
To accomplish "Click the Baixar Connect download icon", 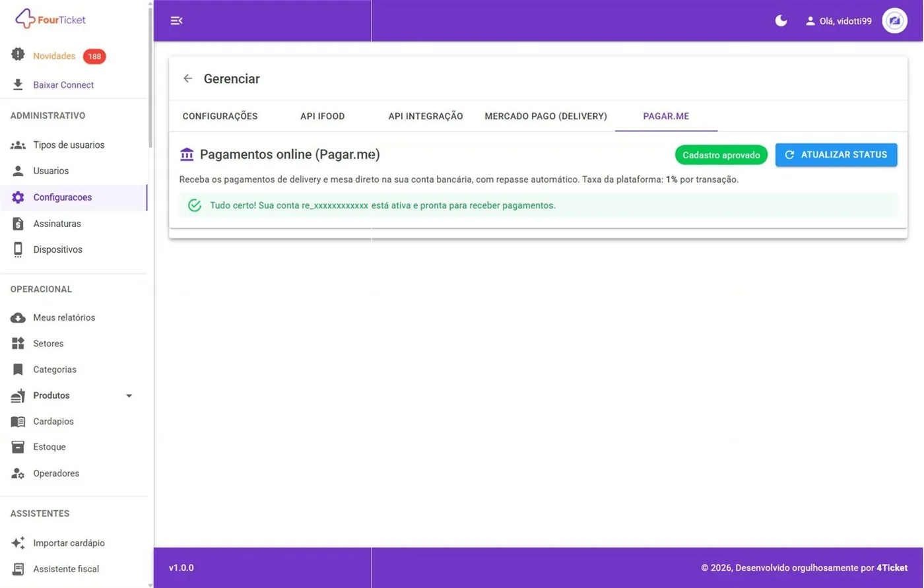I will [18, 84].
